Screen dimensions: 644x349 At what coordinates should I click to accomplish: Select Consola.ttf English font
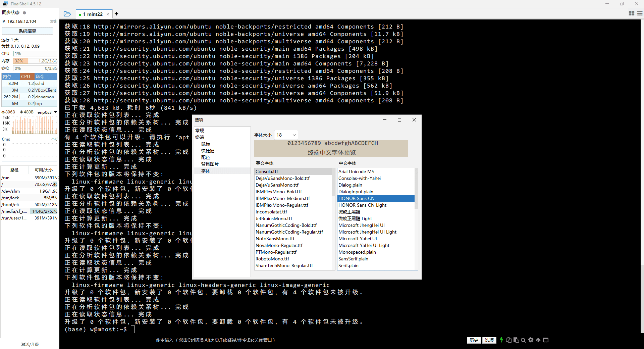coord(293,171)
